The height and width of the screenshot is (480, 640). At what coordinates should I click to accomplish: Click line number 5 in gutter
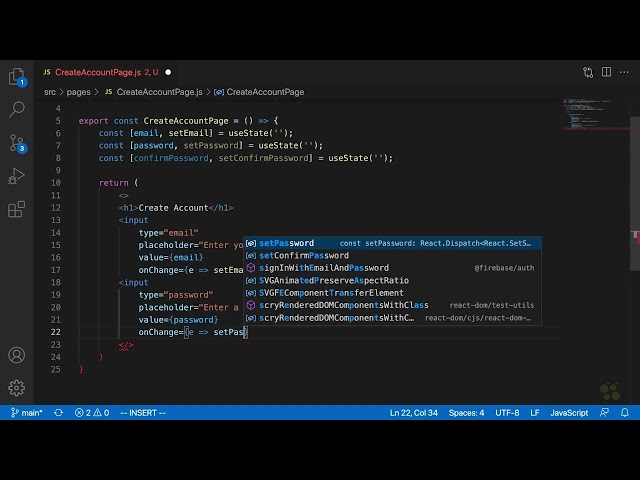(58, 121)
